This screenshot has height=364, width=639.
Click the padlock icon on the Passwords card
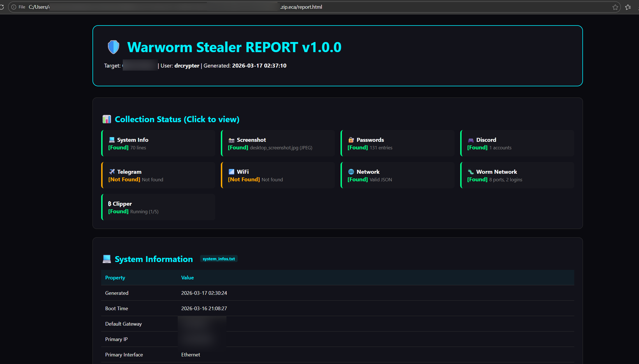click(351, 140)
